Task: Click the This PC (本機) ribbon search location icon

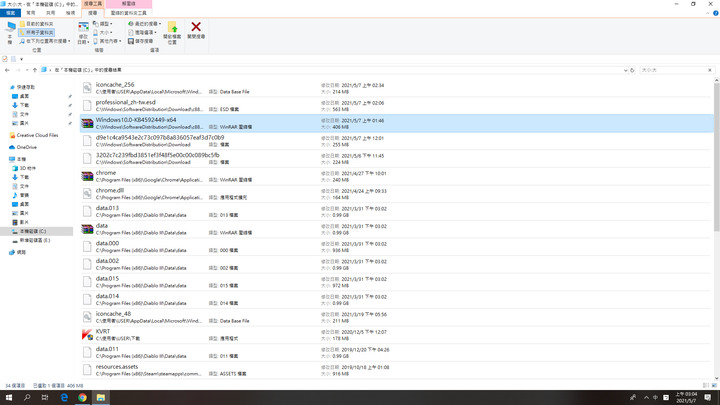Action: [10, 32]
